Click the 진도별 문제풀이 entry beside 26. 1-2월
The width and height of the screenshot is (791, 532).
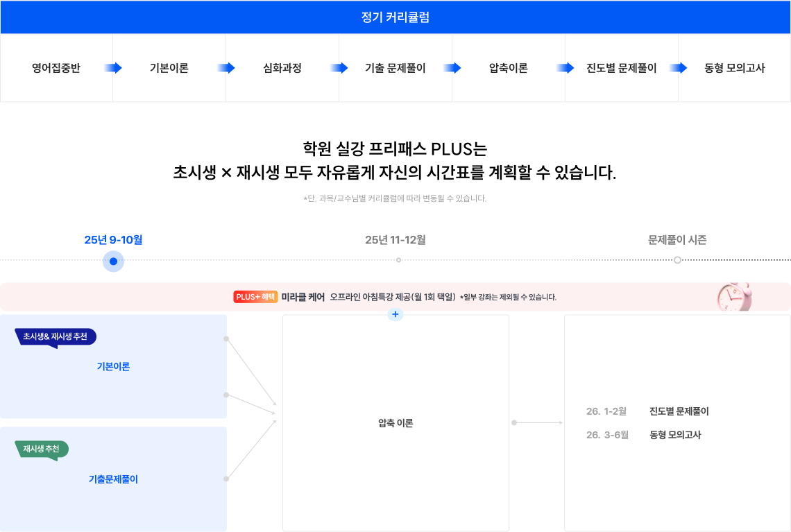click(679, 411)
